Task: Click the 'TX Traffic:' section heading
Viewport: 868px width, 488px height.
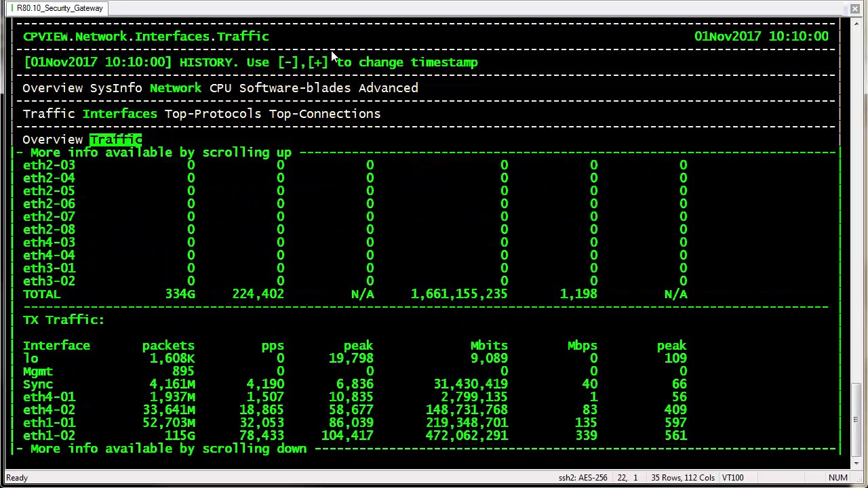Action: [64, 320]
